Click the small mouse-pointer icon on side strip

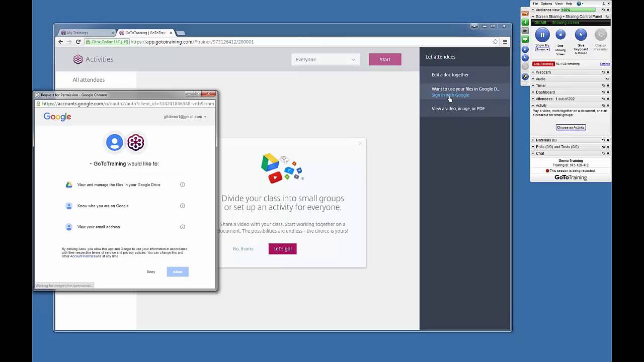click(525, 58)
